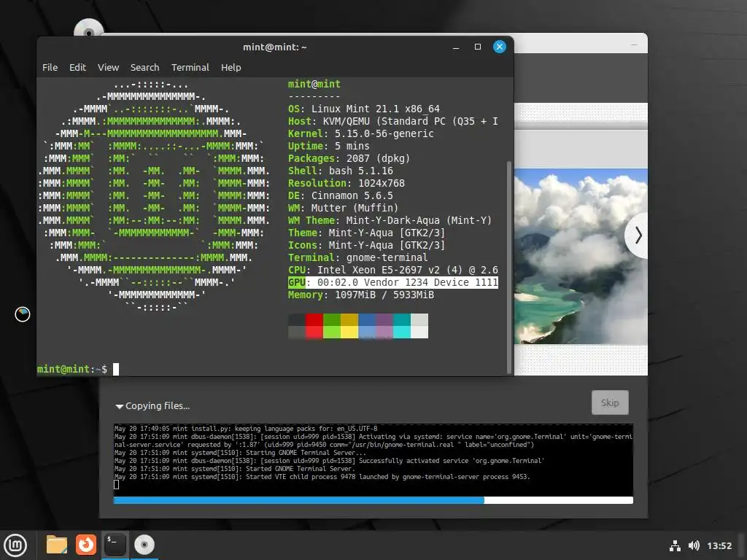Minimize the terminal window

(456, 47)
